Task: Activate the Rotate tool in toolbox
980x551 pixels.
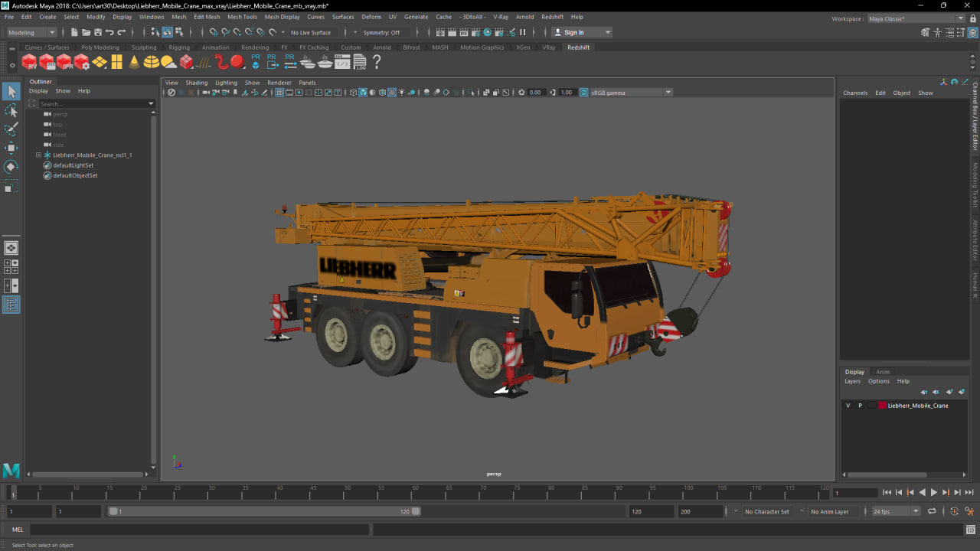Action: [x=11, y=166]
